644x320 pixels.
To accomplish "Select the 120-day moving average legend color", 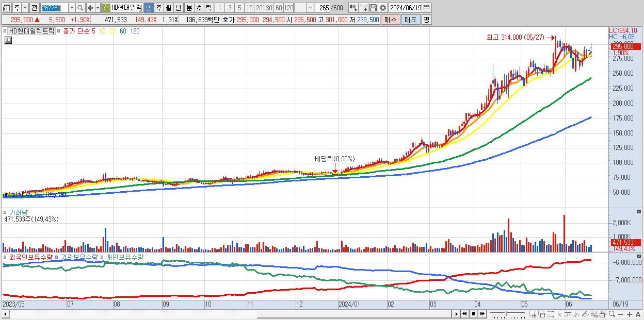I will tap(134, 31).
